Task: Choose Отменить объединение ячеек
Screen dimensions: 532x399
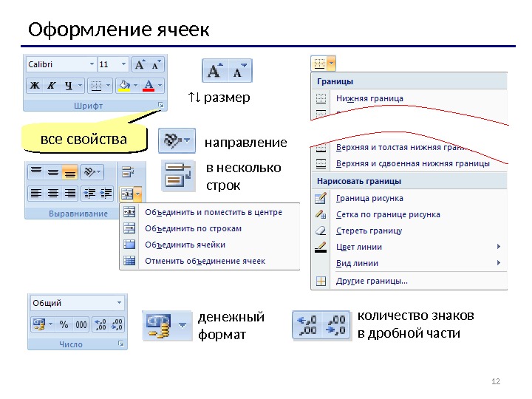Action: [x=210, y=262]
